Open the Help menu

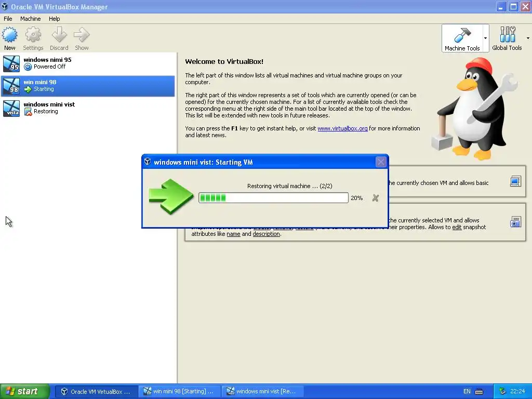pyautogui.click(x=54, y=19)
